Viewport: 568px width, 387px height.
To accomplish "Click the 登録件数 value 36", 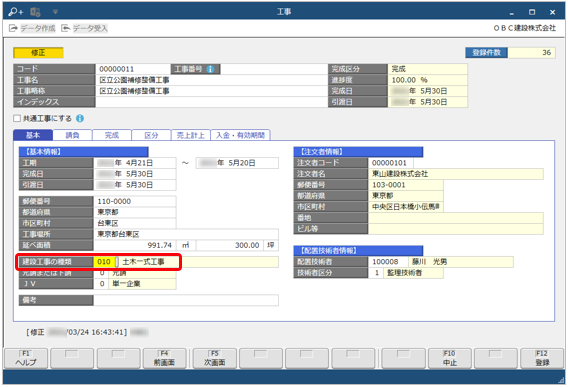I will point(531,53).
